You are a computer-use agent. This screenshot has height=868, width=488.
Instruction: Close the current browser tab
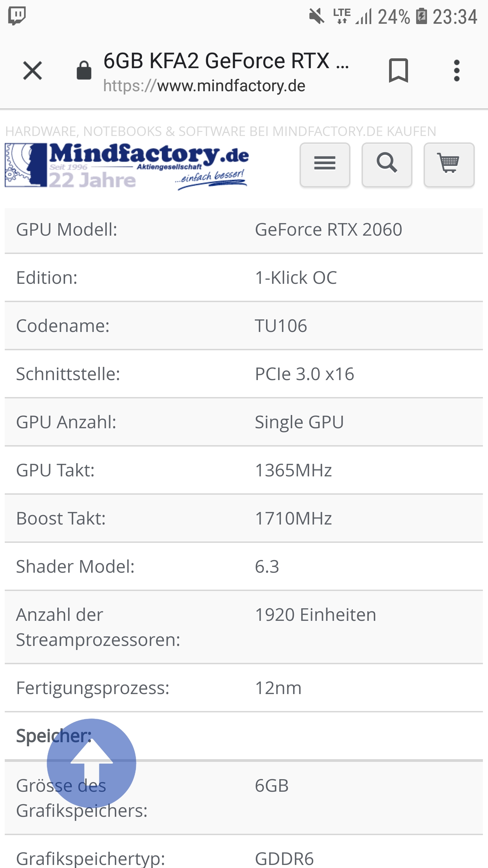pos(33,70)
